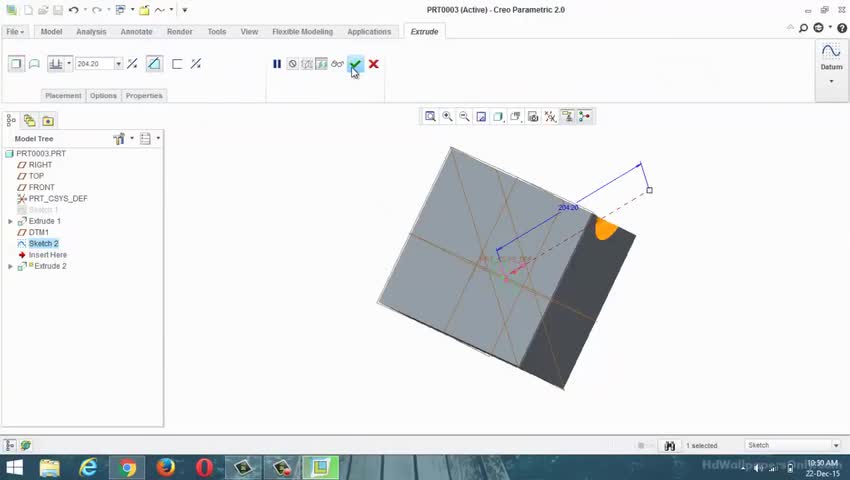Show the Favorites navigator tab
The image size is (850, 480).
[x=48, y=120]
